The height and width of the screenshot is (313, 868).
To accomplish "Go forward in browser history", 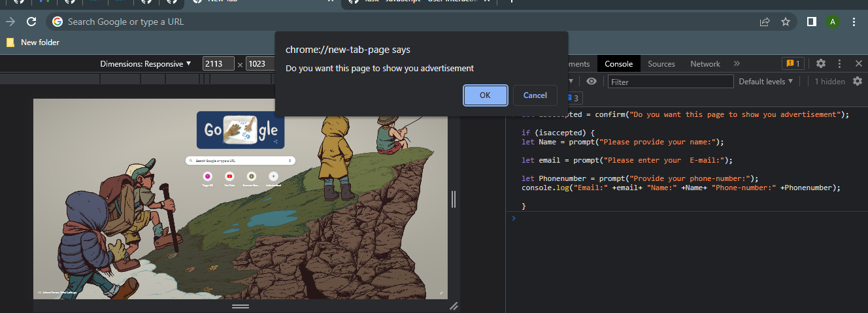I will 10,22.
